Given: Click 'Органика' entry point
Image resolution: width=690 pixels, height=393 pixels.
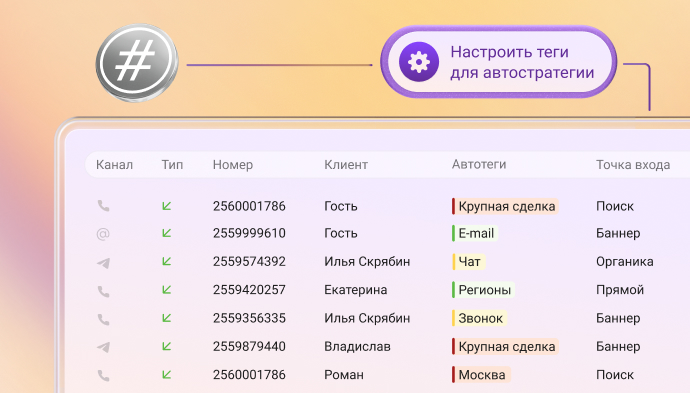Looking at the screenshot, I should coord(624,261).
